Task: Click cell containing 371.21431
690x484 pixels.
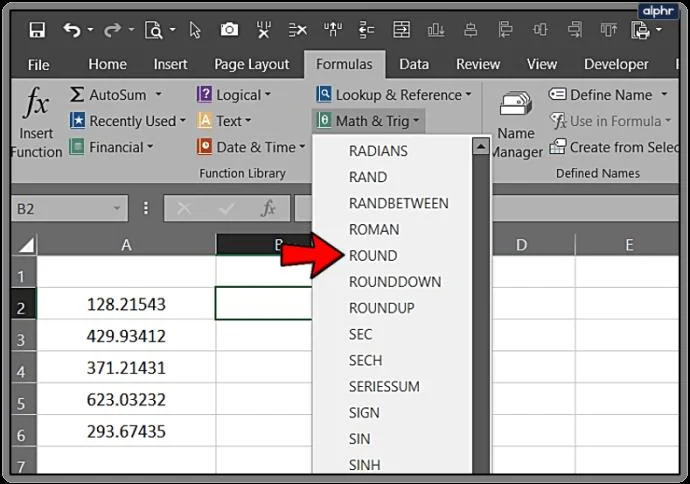Action: click(x=127, y=368)
